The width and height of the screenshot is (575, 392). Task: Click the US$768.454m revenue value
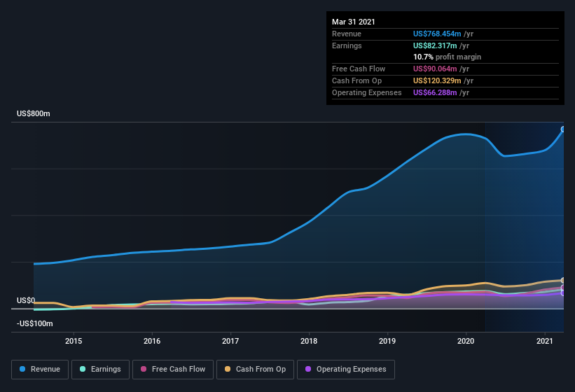(x=437, y=34)
